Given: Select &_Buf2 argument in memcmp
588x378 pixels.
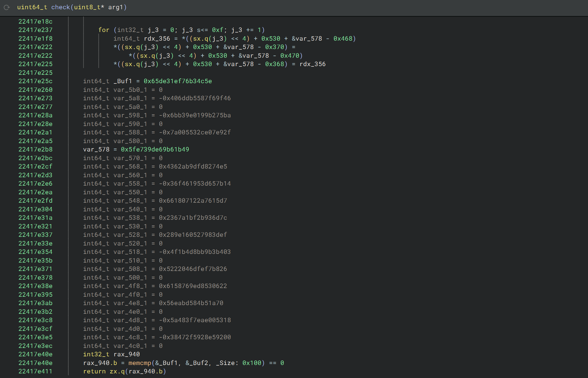Looking at the screenshot, I should coord(197,363).
